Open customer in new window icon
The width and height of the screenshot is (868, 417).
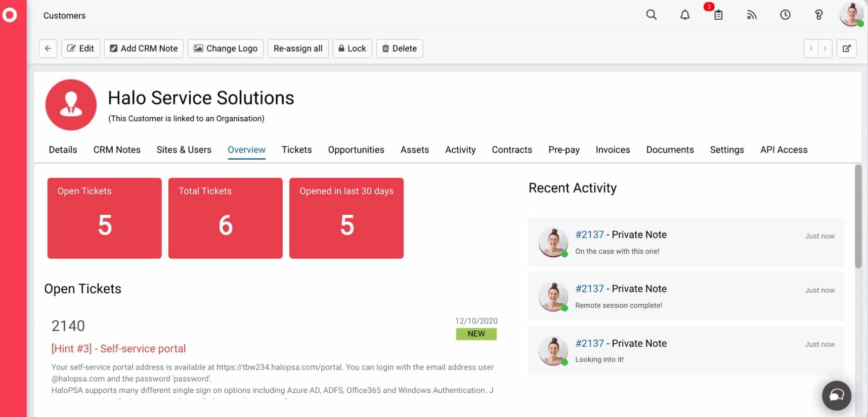pos(846,49)
